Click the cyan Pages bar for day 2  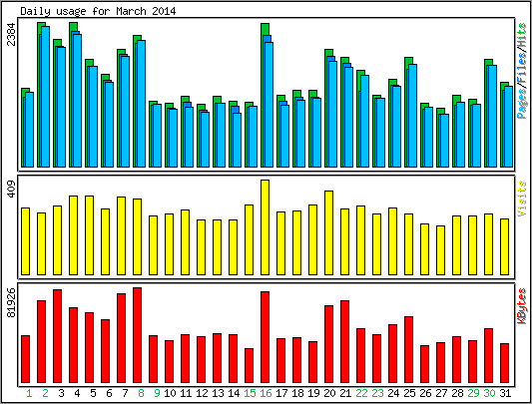[x=46, y=97]
